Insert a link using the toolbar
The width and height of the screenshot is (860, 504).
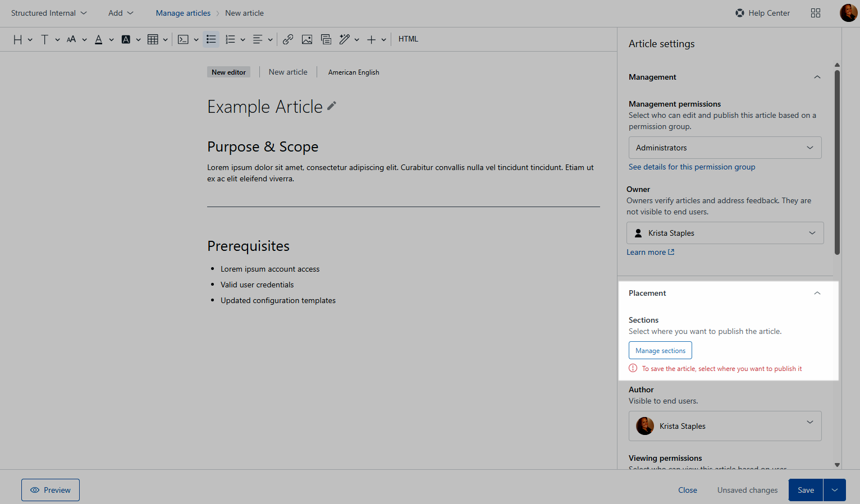tap(288, 39)
